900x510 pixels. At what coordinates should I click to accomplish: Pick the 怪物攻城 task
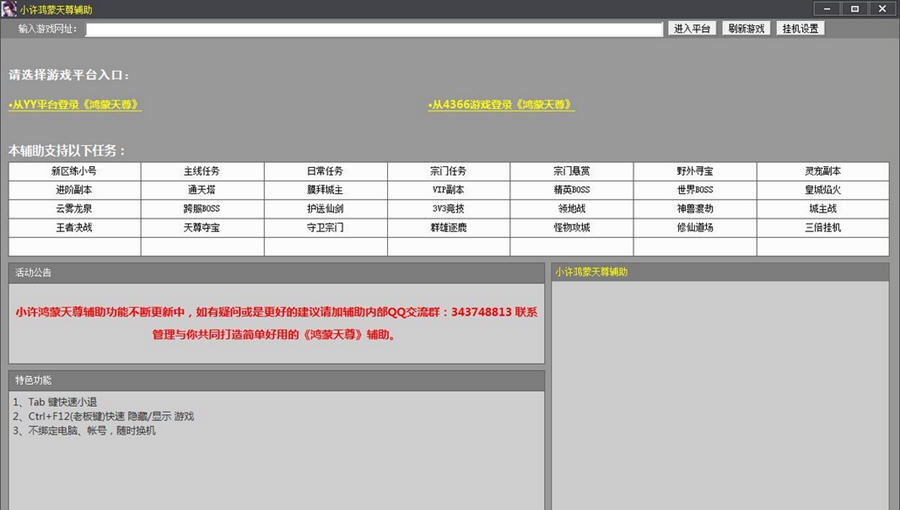572,228
